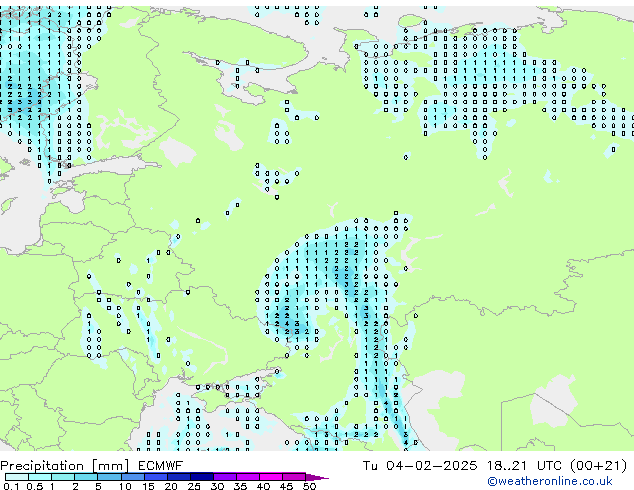Pick the 10–15 mm legend color box

pos(133,477)
